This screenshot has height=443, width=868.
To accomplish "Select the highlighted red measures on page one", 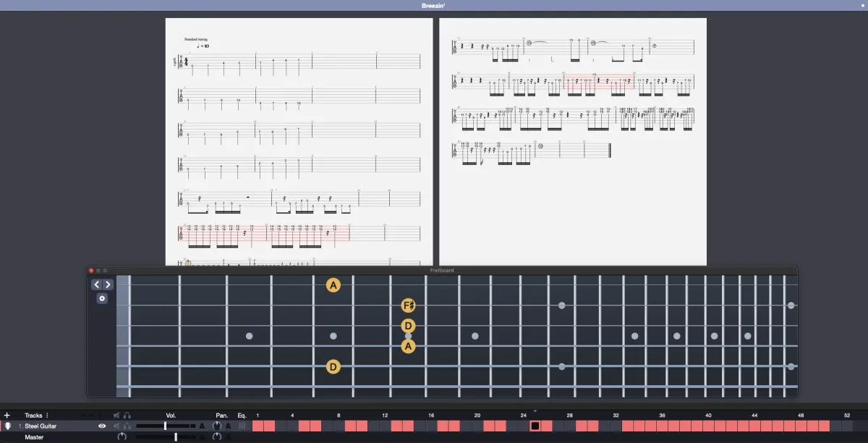I will 265,234.
